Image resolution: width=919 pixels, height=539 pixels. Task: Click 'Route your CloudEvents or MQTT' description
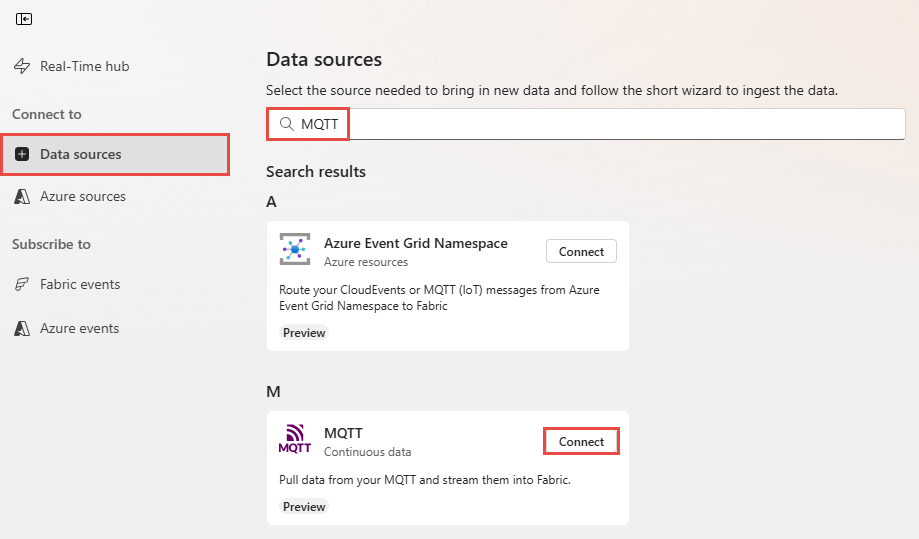click(x=439, y=298)
